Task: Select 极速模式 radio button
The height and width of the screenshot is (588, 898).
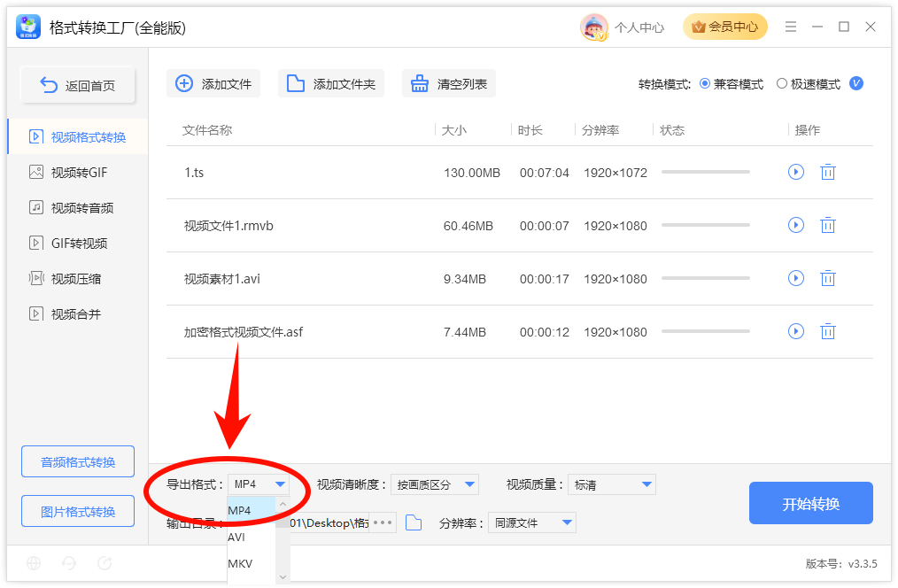Action: (x=782, y=83)
